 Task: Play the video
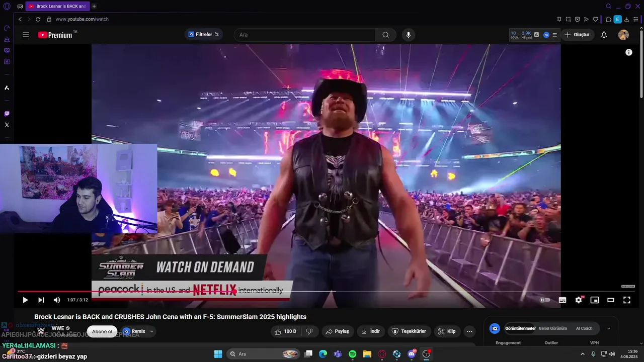pos(25,300)
